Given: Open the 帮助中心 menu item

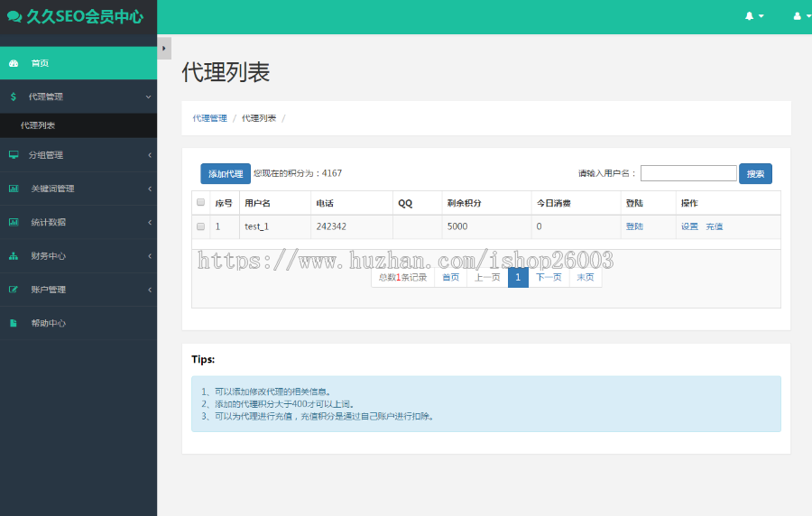Looking at the screenshot, I should tap(78, 323).
